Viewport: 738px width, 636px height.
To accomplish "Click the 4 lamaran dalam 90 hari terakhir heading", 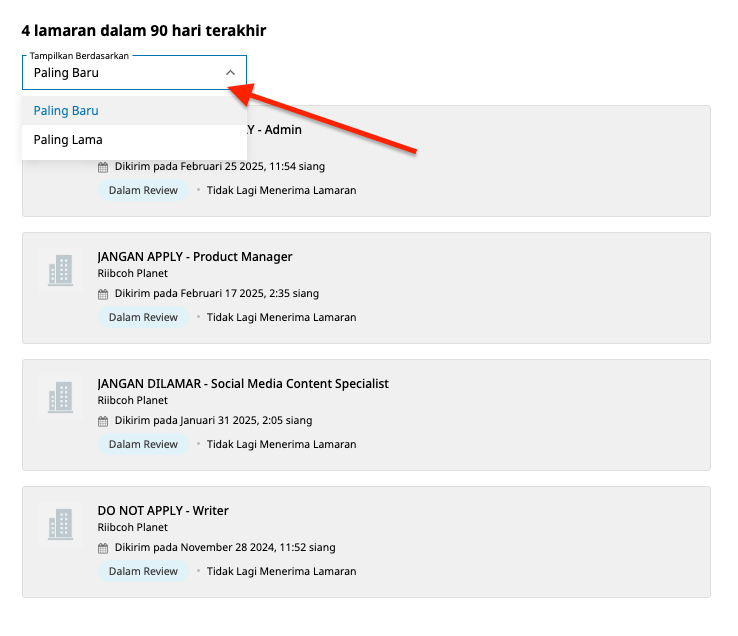I will pos(144,31).
